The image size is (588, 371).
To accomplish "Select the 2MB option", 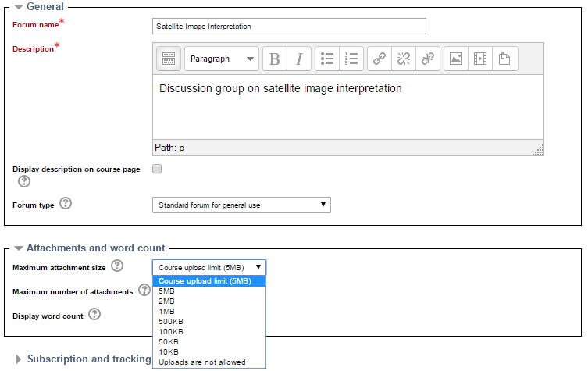I will click(209, 301).
